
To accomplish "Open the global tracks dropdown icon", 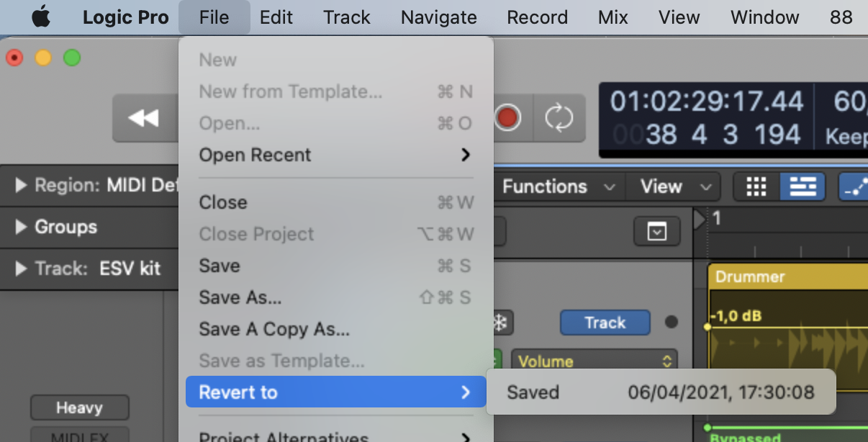I will tap(656, 232).
